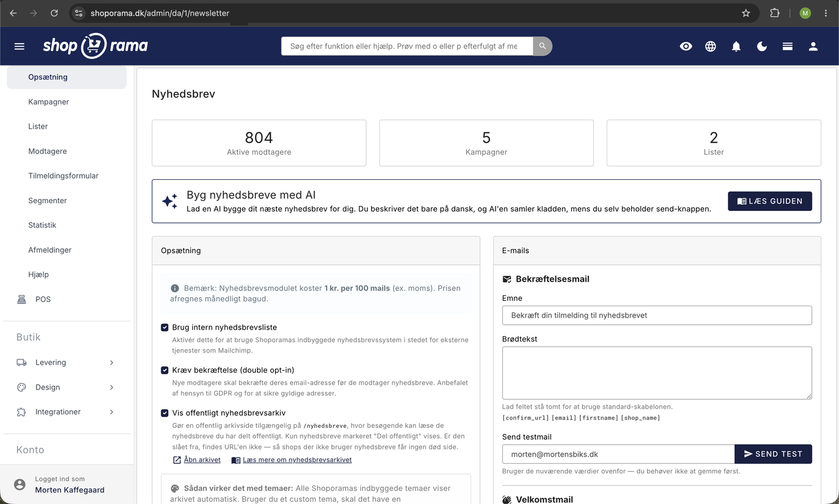This screenshot has height=504, width=839.
Task: Click the POS register icon
Action: tap(22, 299)
